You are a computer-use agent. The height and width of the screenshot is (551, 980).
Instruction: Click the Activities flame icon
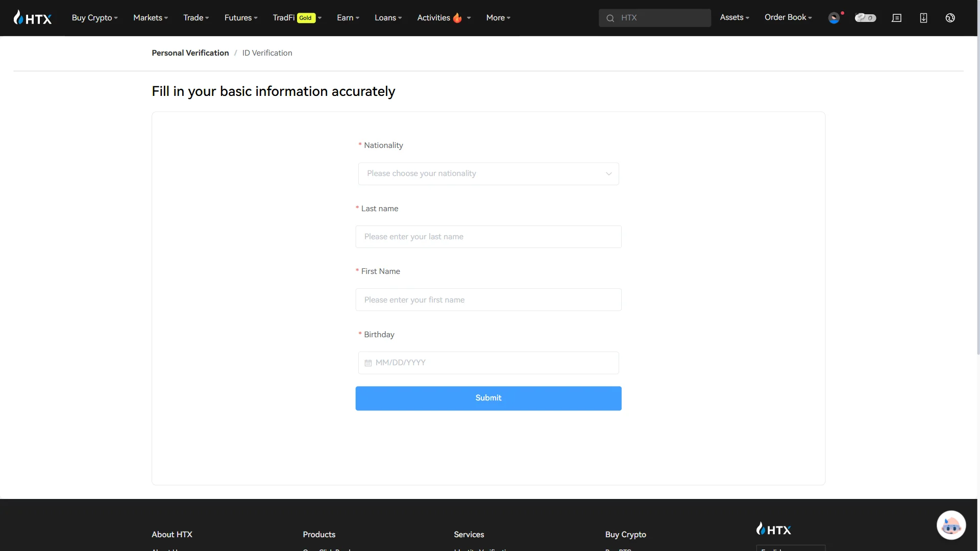pyautogui.click(x=457, y=18)
